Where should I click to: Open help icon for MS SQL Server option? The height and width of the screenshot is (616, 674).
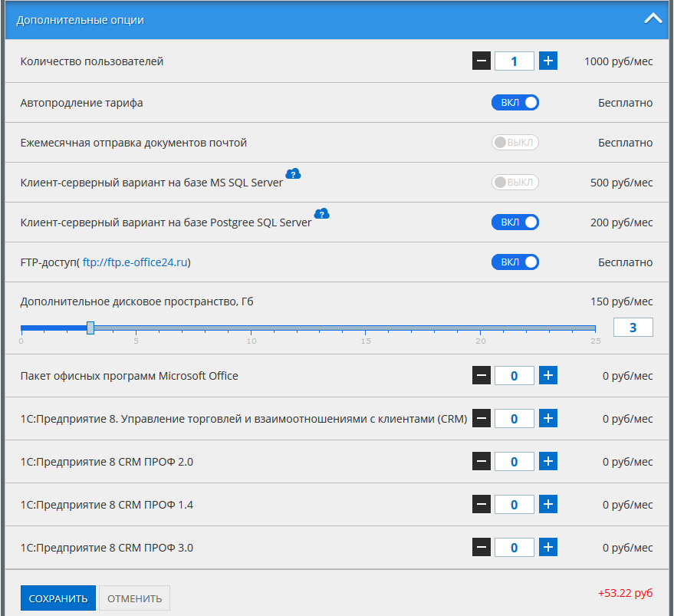[x=292, y=174]
